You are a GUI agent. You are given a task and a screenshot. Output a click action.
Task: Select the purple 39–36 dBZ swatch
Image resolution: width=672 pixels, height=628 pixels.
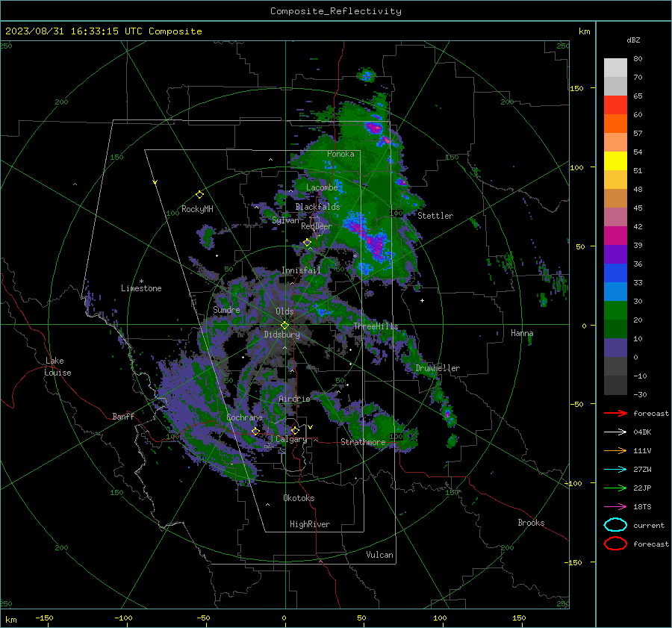615,254
